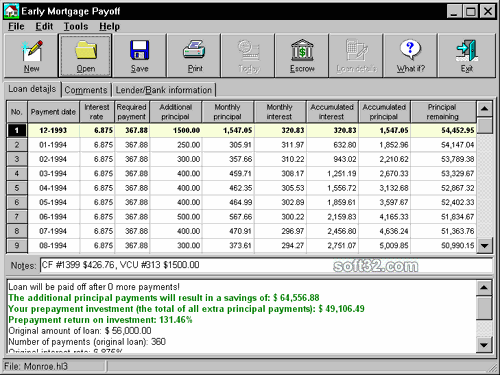The width and height of the screenshot is (500, 375).
Task: Select payment date cell 02-1994
Action: click(x=53, y=159)
